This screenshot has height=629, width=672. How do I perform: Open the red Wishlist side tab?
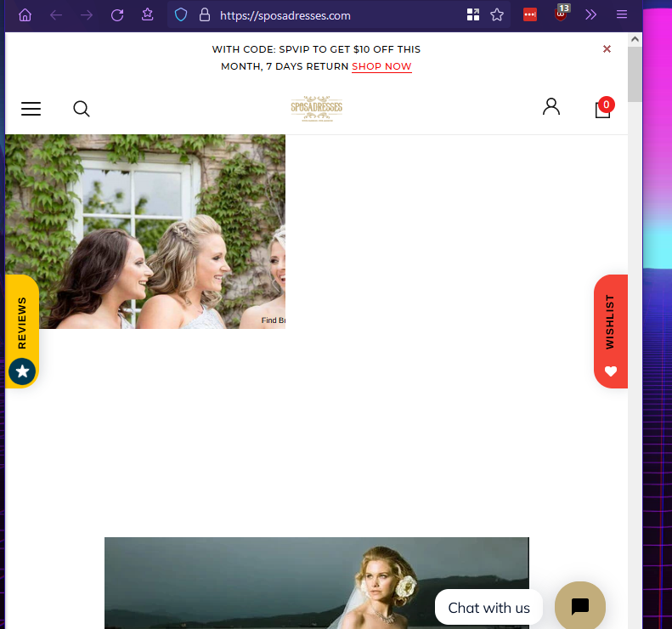(x=610, y=331)
